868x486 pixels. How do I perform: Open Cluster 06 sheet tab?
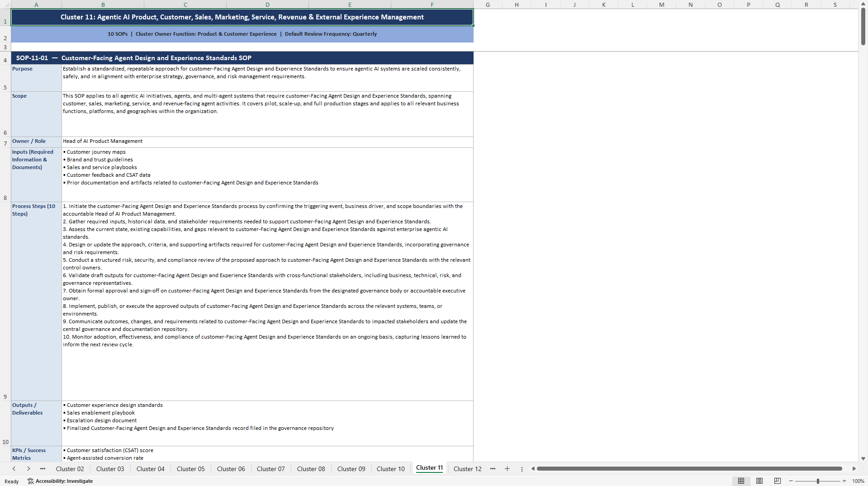[x=231, y=469]
